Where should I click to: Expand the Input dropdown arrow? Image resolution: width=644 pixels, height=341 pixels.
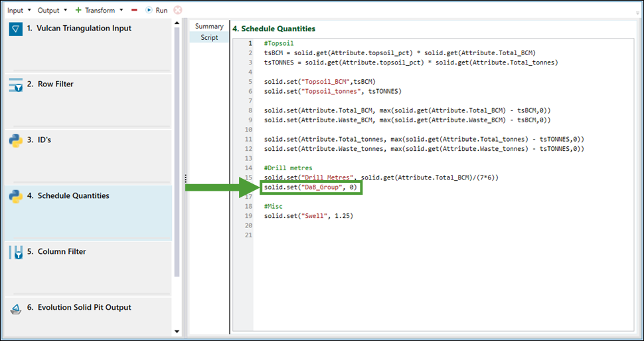point(29,10)
